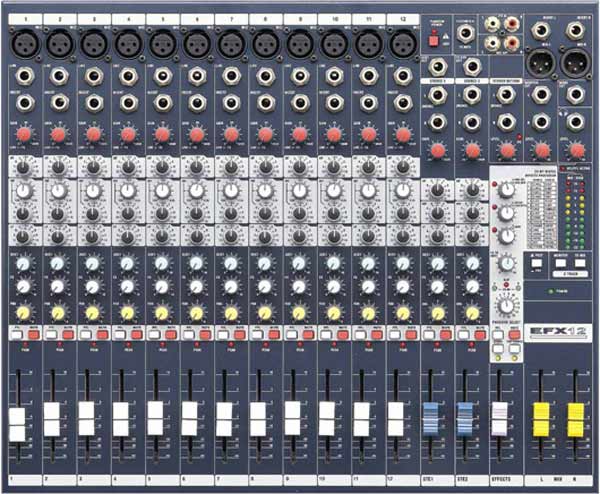Click the stereo LED level meter
Image resolution: width=600 pixels, height=494 pixels.
coord(575,213)
